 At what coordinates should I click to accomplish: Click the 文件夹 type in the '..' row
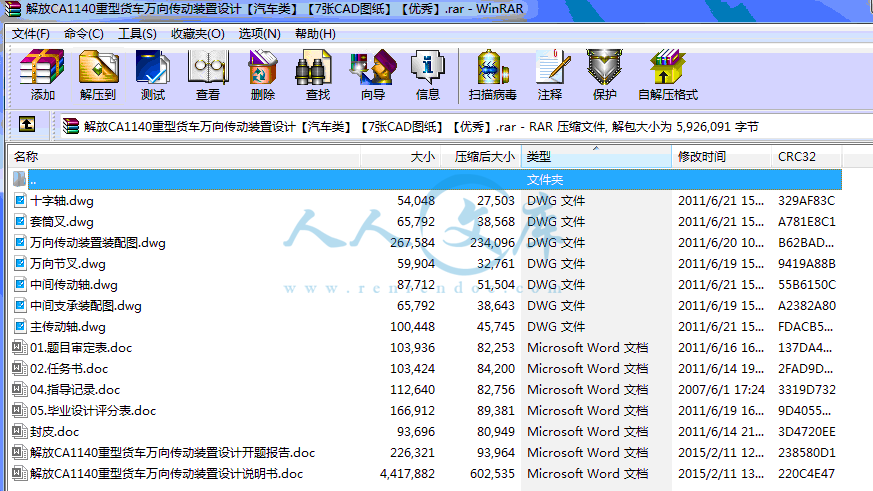[545, 180]
